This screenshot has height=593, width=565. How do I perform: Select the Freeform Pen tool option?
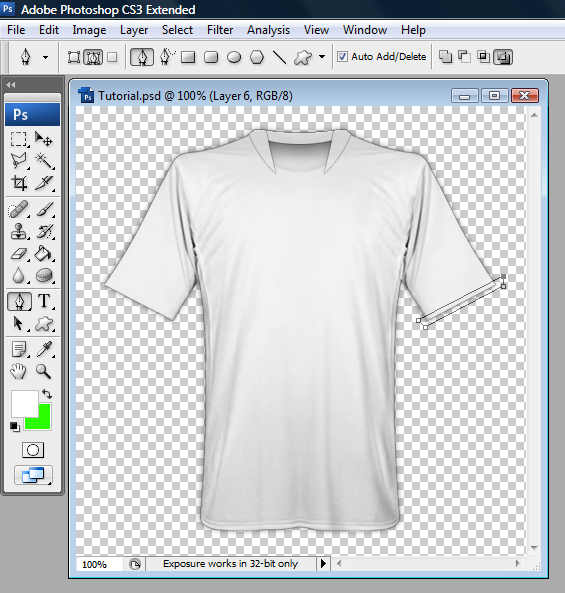tap(166, 57)
